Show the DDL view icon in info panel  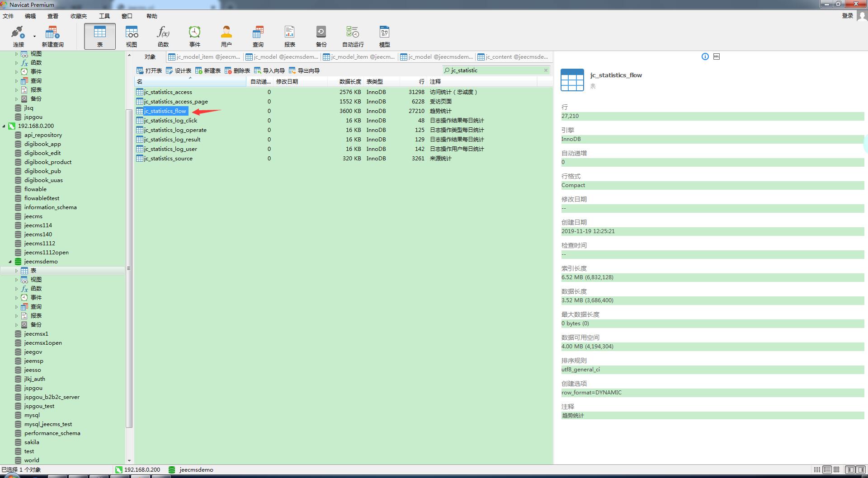(x=717, y=56)
